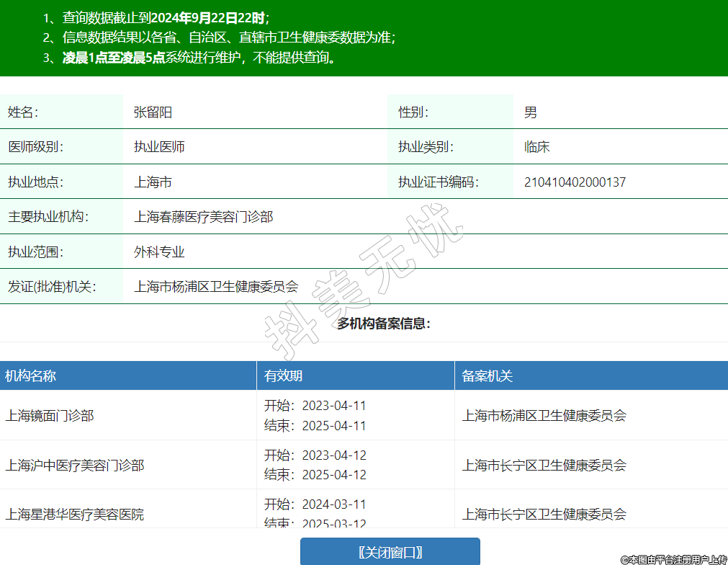Image resolution: width=728 pixels, height=565 pixels.
Task: Click the 多机构备案信息 section heading
Action: (384, 324)
